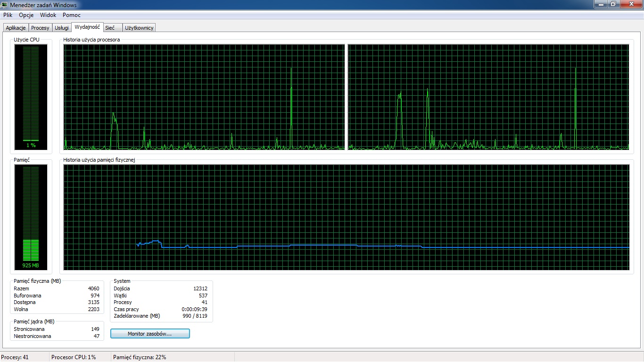The height and width of the screenshot is (362, 644).
Task: Click the Dostępna value 3135
Action: (x=94, y=302)
